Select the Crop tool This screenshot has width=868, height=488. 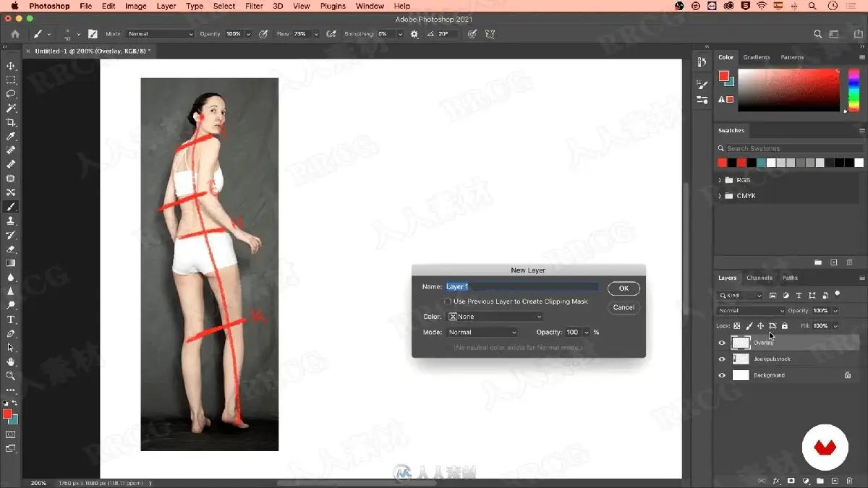11,122
